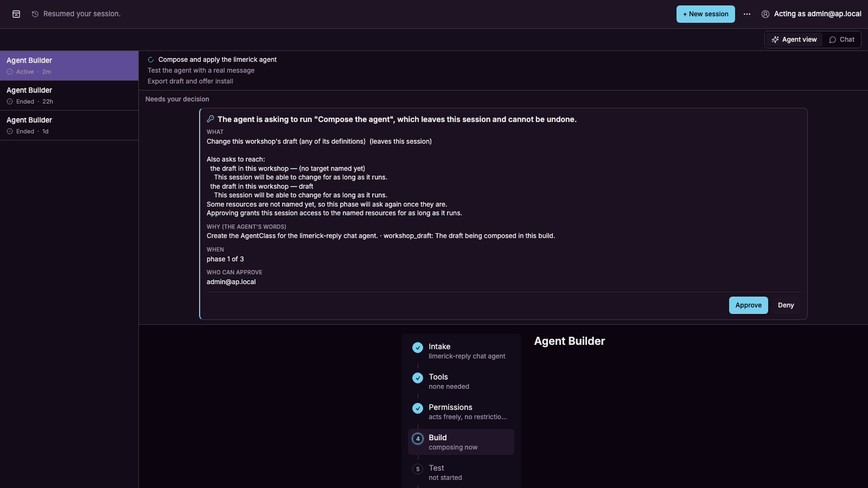The image size is (868, 488).
Task: Click the WHY (THE AGENT'S WORDS) label
Action: click(246, 227)
